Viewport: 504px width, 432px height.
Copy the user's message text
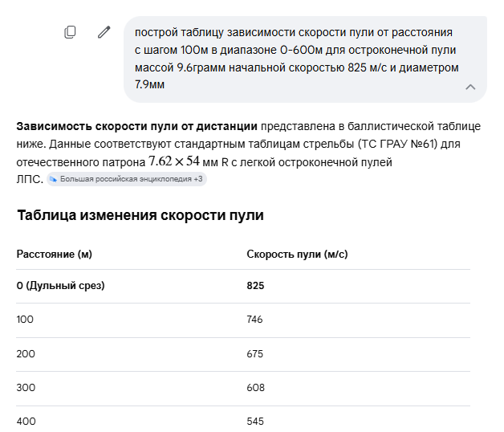coord(70,32)
